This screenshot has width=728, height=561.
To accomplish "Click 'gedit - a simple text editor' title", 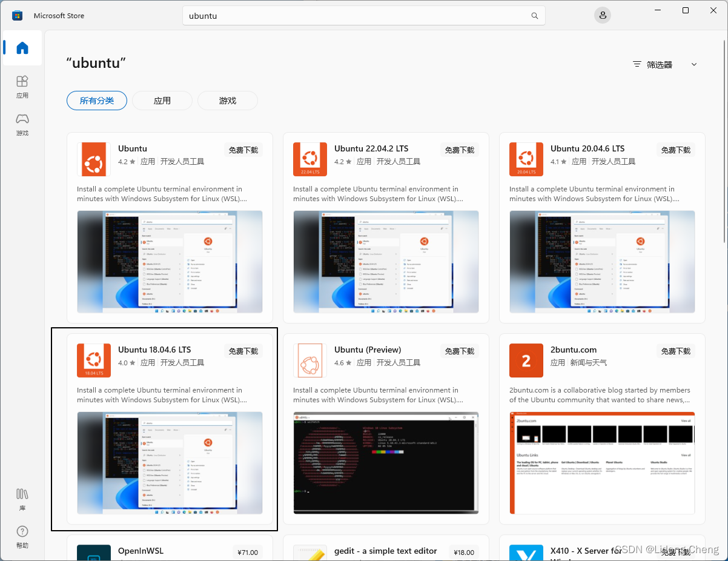I will pos(386,551).
